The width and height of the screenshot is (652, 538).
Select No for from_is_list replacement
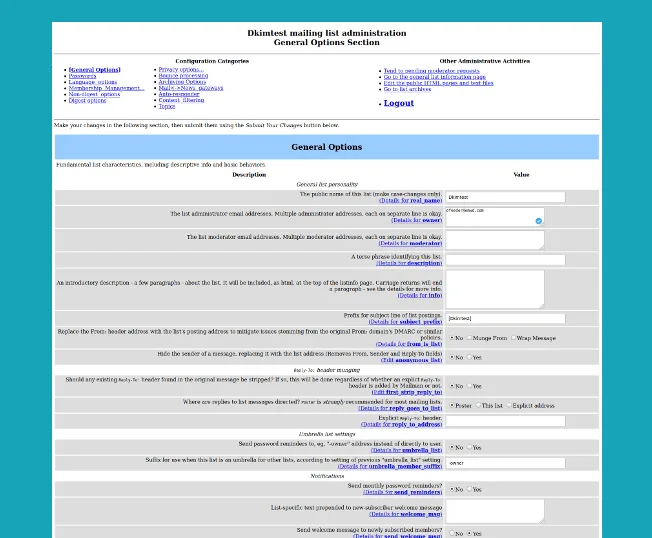452,338
